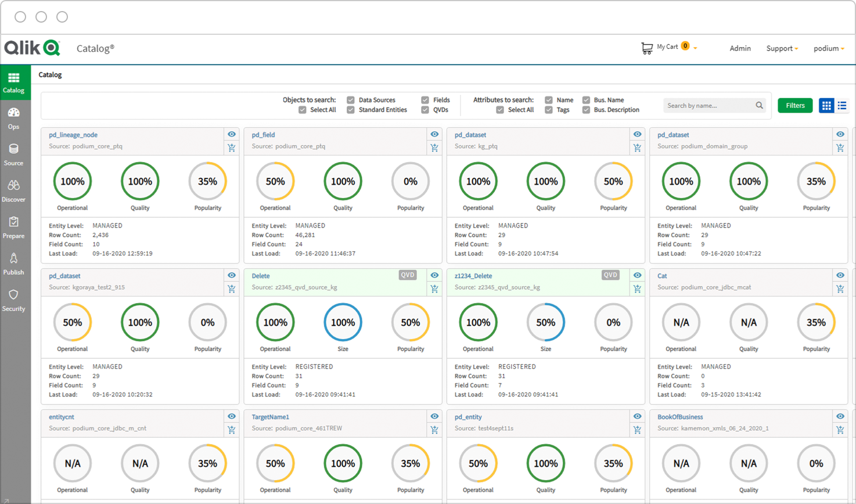Viewport: 856px width, 504px height.
Task: Click Delete card 100% Size gauge
Action: (343, 323)
